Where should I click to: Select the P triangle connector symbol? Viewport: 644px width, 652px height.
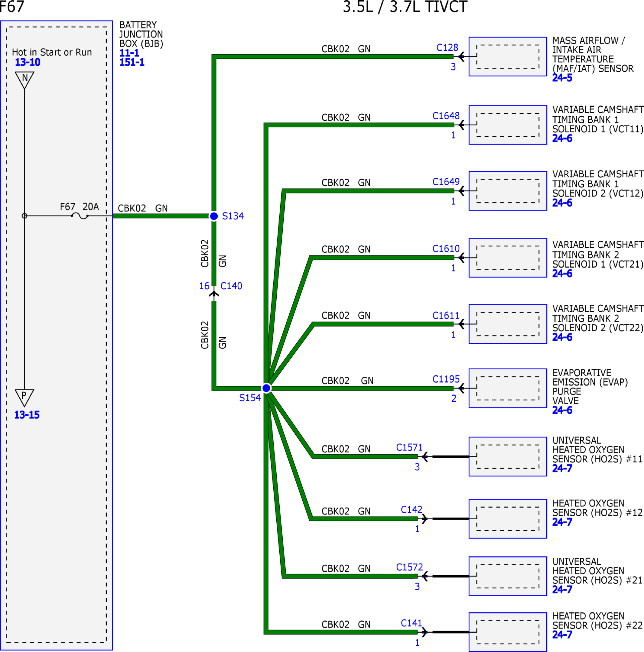24,398
